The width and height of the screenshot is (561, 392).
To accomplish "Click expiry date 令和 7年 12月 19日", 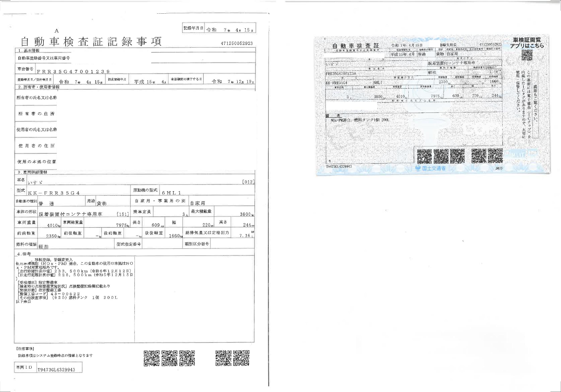I will [x=233, y=82].
